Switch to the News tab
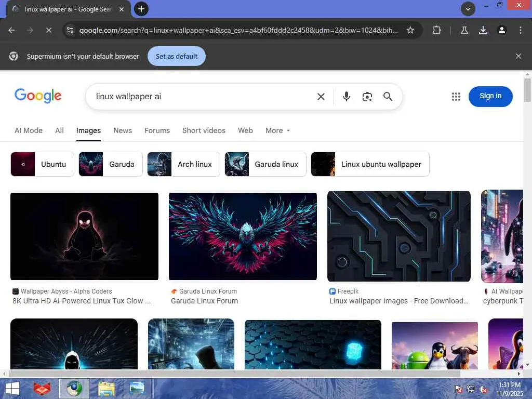Image resolution: width=532 pixels, height=399 pixels. click(123, 130)
